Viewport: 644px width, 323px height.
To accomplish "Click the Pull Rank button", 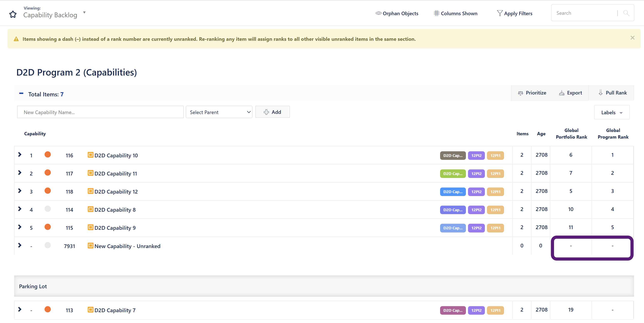I will [x=612, y=93].
